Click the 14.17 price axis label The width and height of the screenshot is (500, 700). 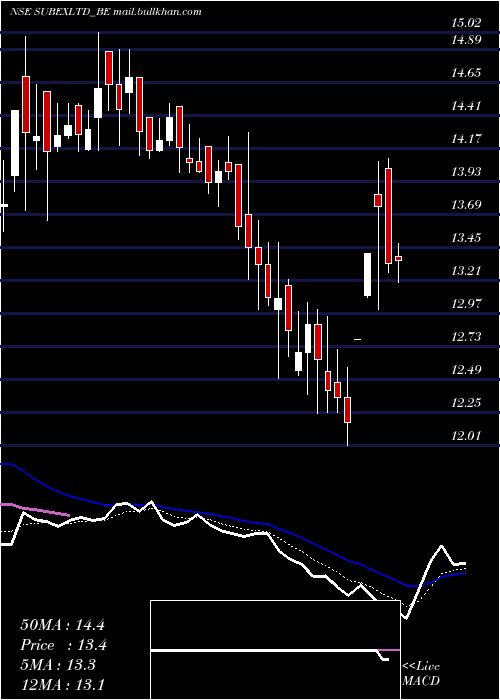click(x=466, y=139)
